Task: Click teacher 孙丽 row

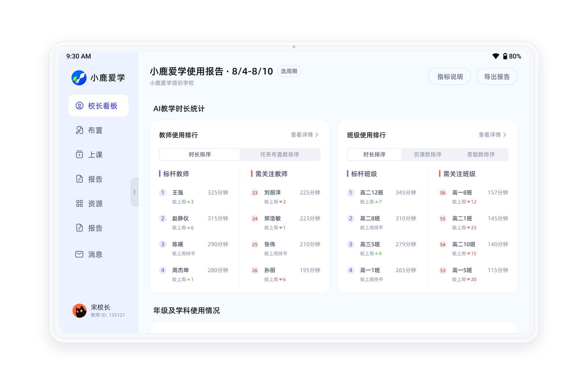Action: point(286,274)
